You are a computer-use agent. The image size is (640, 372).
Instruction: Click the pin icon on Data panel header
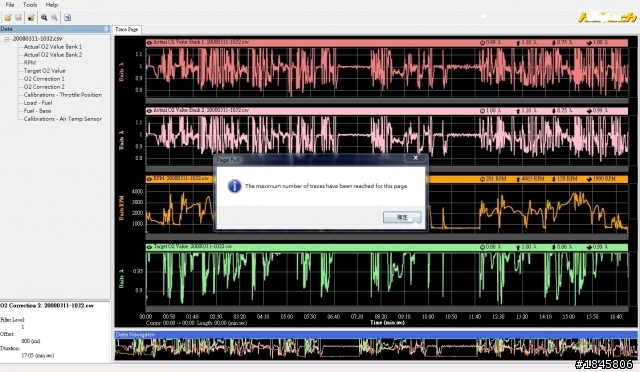106,29
